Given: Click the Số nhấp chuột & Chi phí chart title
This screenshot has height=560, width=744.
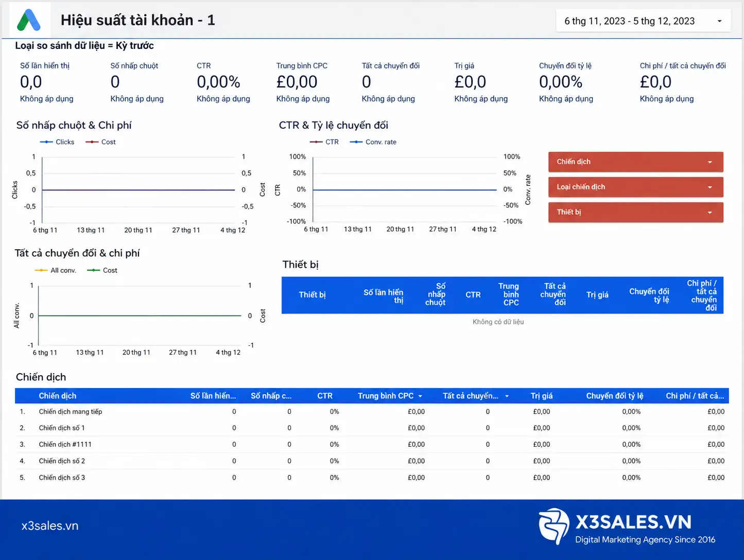Looking at the screenshot, I should coord(74,125).
